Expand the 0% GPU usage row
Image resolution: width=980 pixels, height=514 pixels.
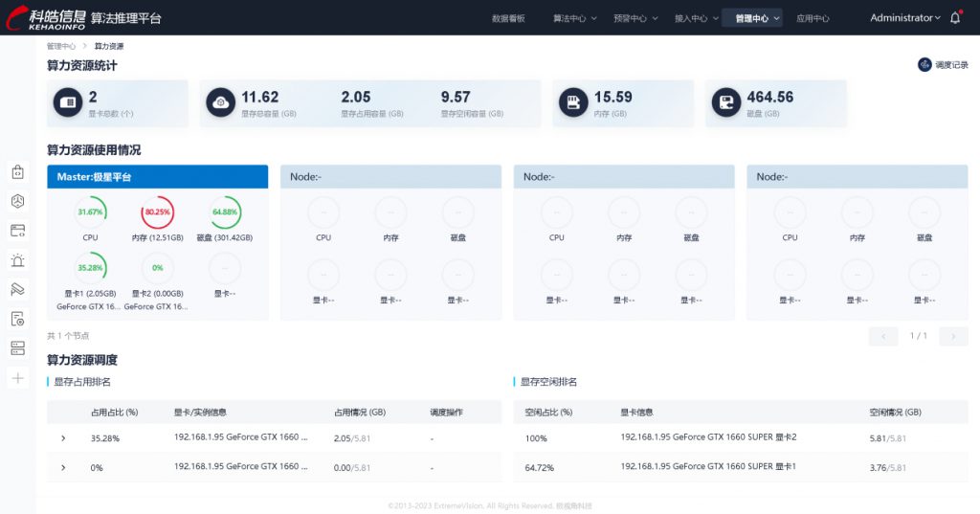(63, 467)
